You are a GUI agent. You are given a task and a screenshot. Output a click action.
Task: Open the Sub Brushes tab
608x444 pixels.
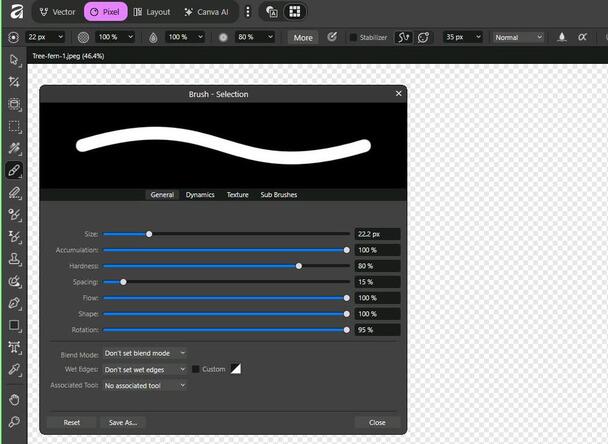tap(278, 195)
